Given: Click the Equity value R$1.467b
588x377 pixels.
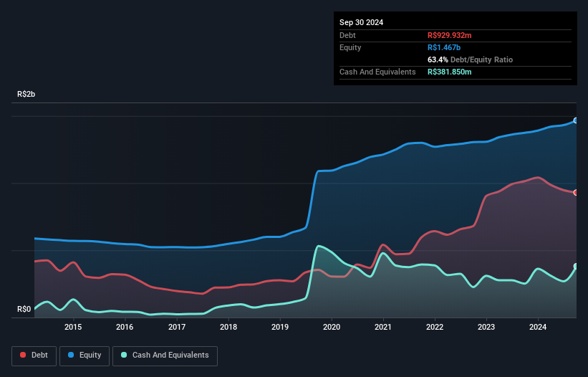Looking at the screenshot, I should click(444, 47).
